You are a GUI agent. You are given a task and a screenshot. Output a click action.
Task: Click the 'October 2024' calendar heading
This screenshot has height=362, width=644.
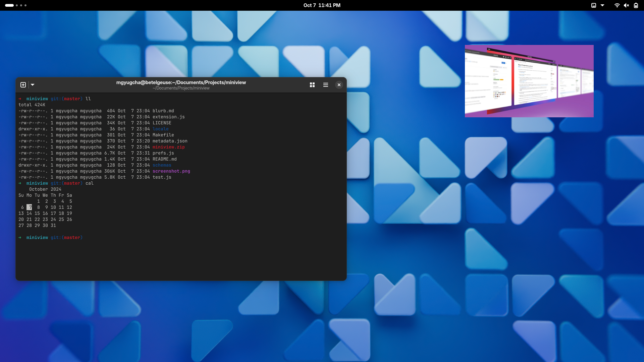(45, 189)
